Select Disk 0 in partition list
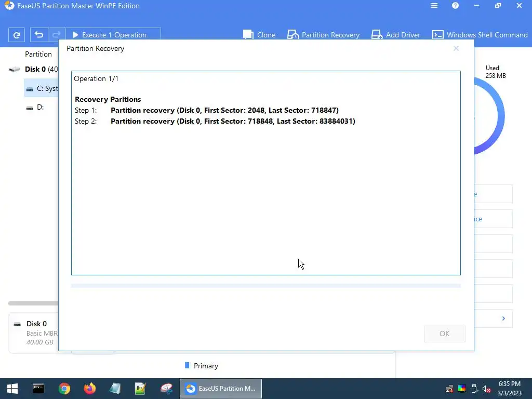Screen dimensions: 532x399 (33, 69)
